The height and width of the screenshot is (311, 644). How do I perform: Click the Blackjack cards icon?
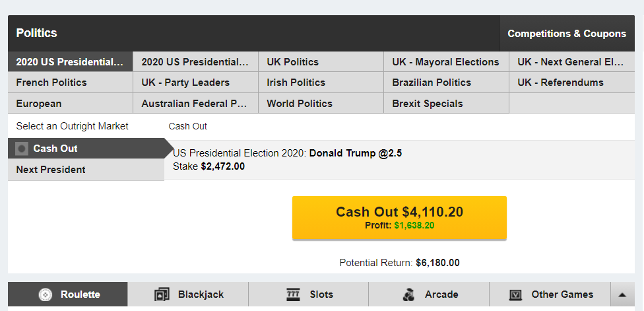click(162, 294)
